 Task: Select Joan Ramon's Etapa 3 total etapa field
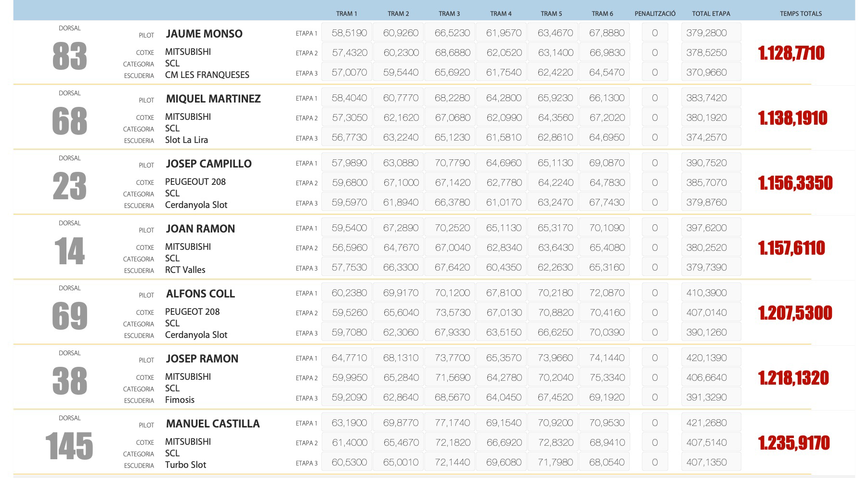click(711, 268)
